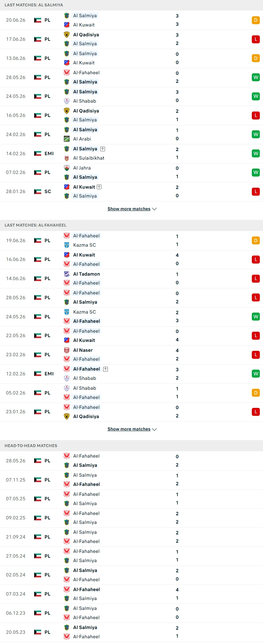Click Kazma SC crest in 19.06.26 match
This screenshot has height=644, width=263.
tap(67, 245)
